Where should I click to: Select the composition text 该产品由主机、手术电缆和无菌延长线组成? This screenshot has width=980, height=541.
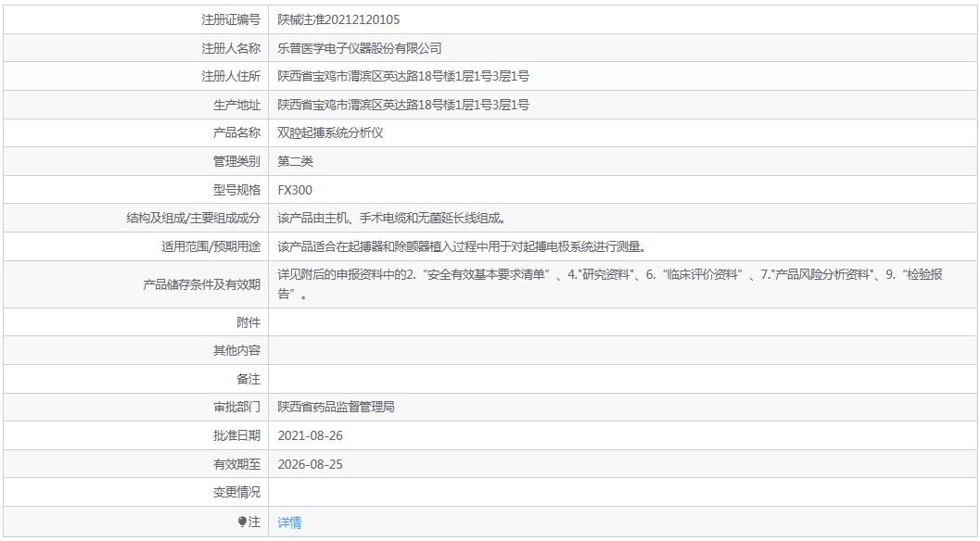[x=391, y=218]
